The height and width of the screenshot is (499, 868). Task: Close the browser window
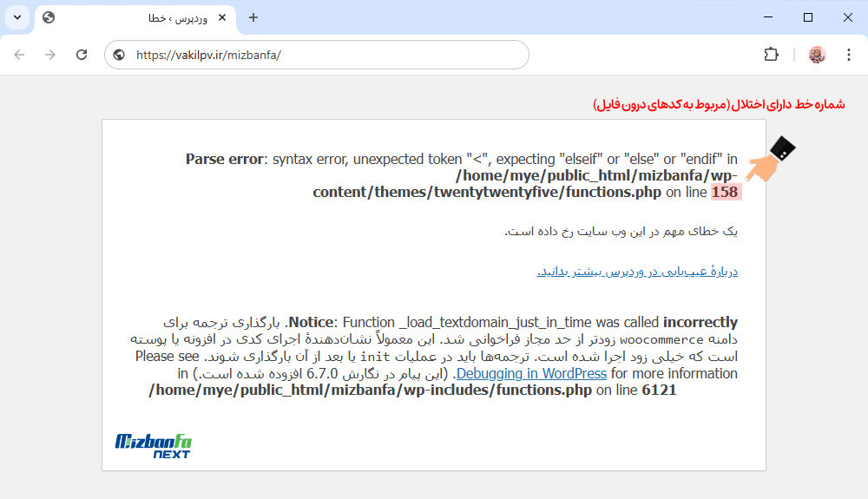847,17
